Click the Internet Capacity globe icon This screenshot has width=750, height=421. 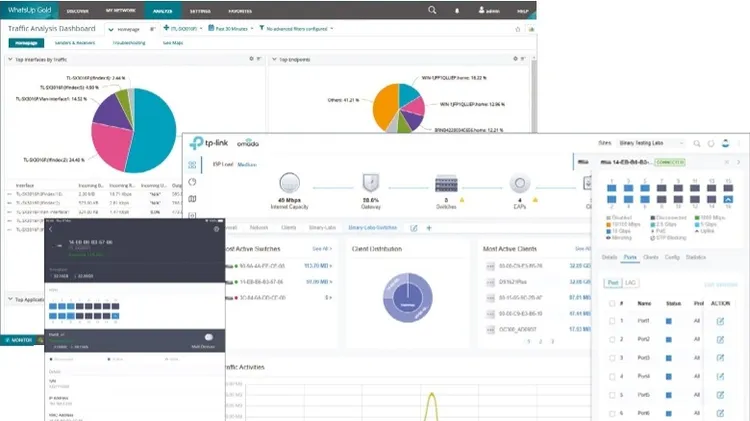pos(289,183)
